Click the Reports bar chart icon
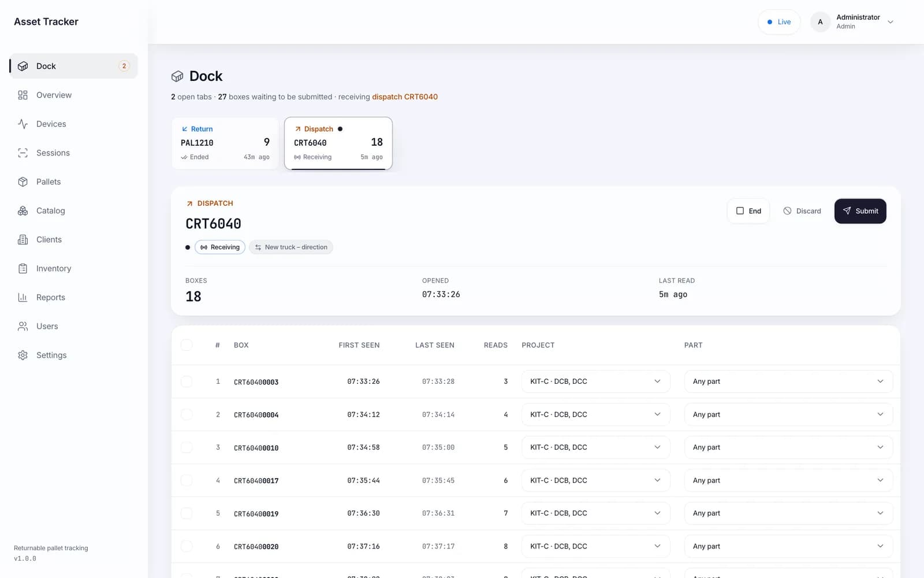 pyautogui.click(x=23, y=297)
